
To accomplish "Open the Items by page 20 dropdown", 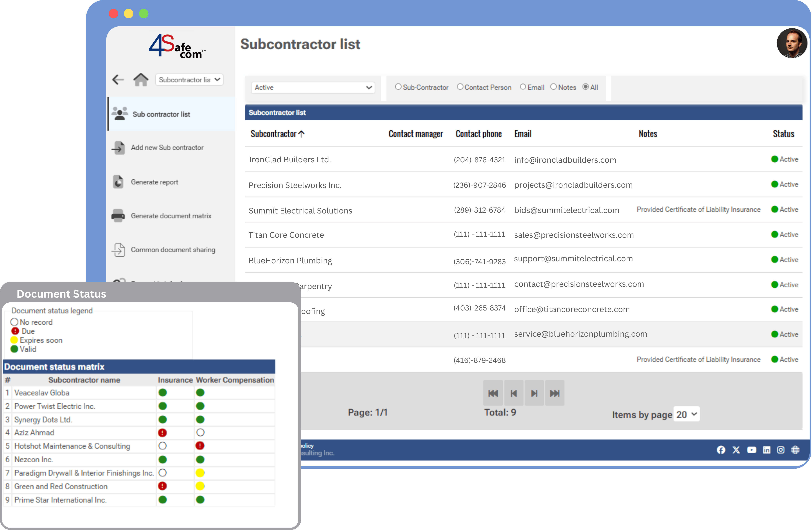I will click(686, 414).
